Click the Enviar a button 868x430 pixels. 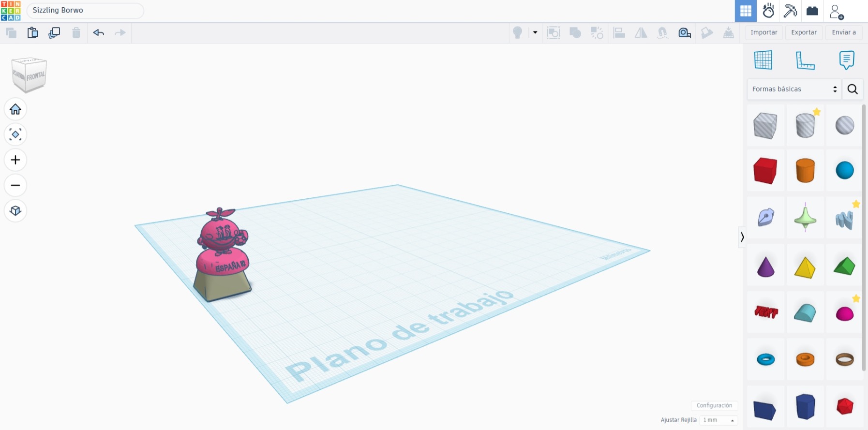tap(844, 32)
